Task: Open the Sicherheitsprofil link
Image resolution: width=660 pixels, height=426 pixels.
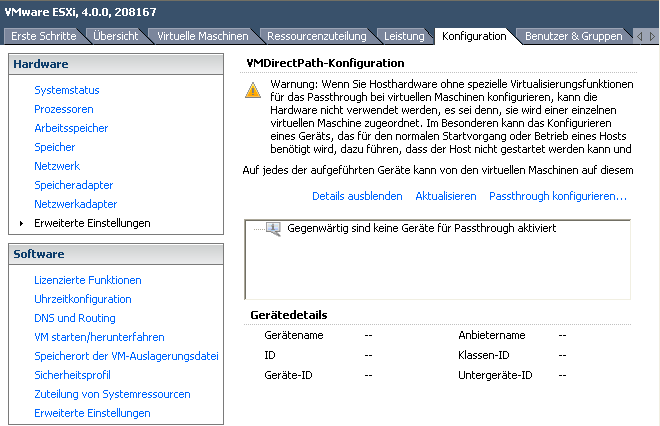Action: point(72,375)
